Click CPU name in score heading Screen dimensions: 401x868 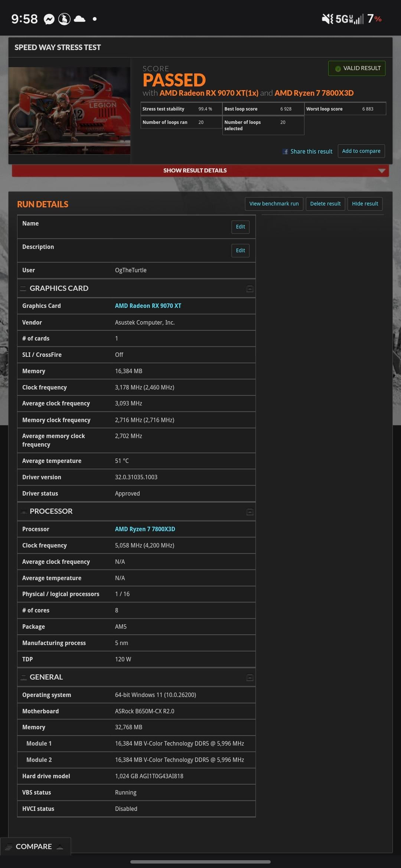tap(314, 93)
